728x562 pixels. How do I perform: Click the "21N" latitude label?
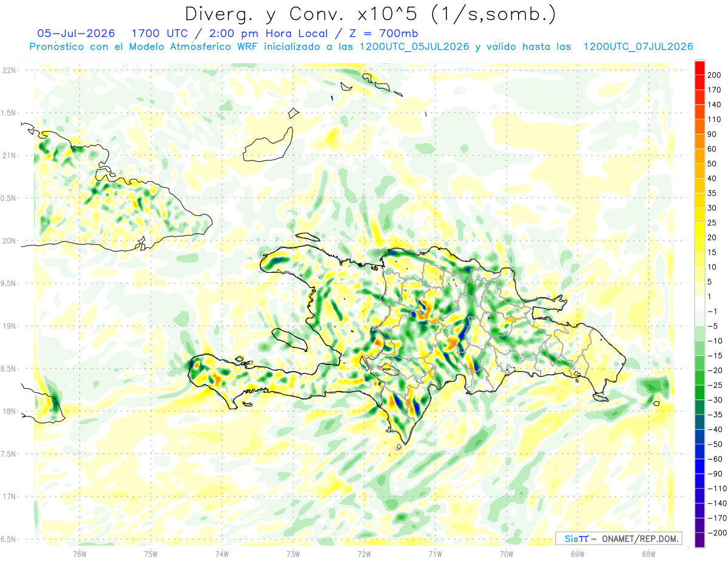(x=9, y=155)
